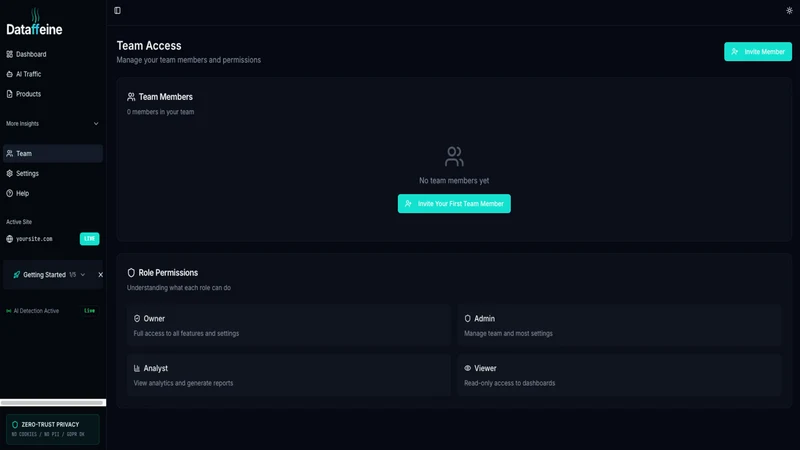This screenshot has height=450, width=800.
Task: Dismiss the Getting Started panel
Action: (101, 274)
